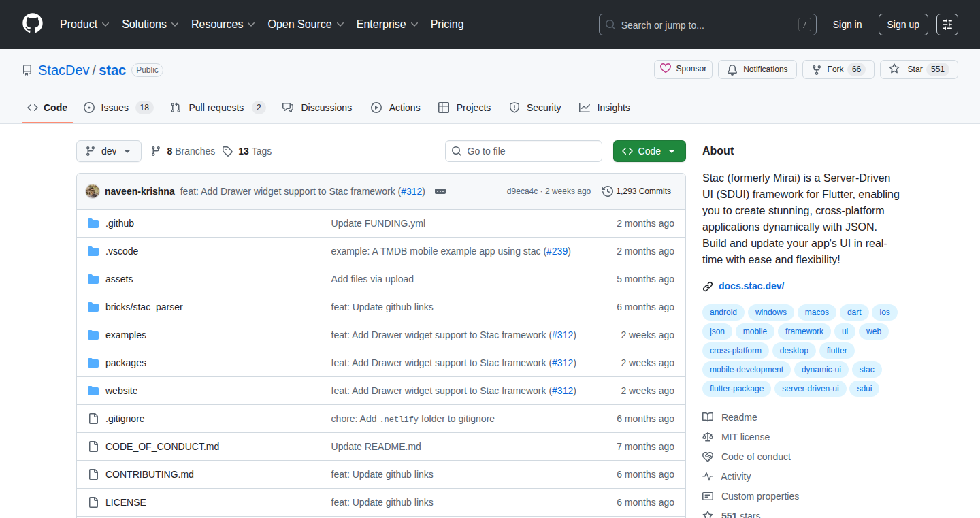Switch to the Insights tab
This screenshot has height=518, width=980.
604,108
